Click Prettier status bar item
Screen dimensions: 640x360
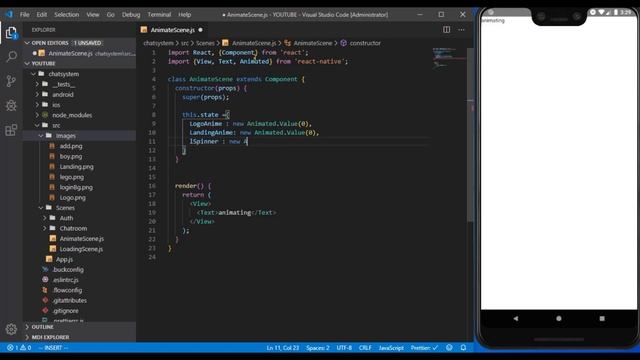click(424, 348)
